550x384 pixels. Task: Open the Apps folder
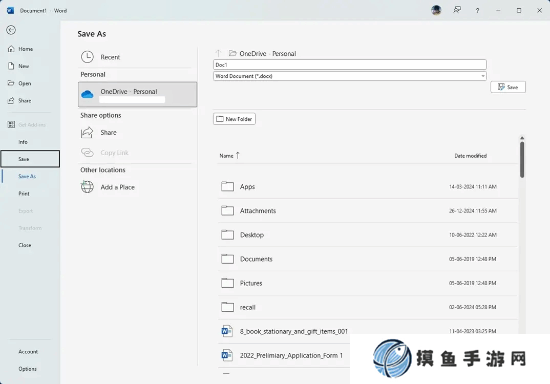coord(368,187)
